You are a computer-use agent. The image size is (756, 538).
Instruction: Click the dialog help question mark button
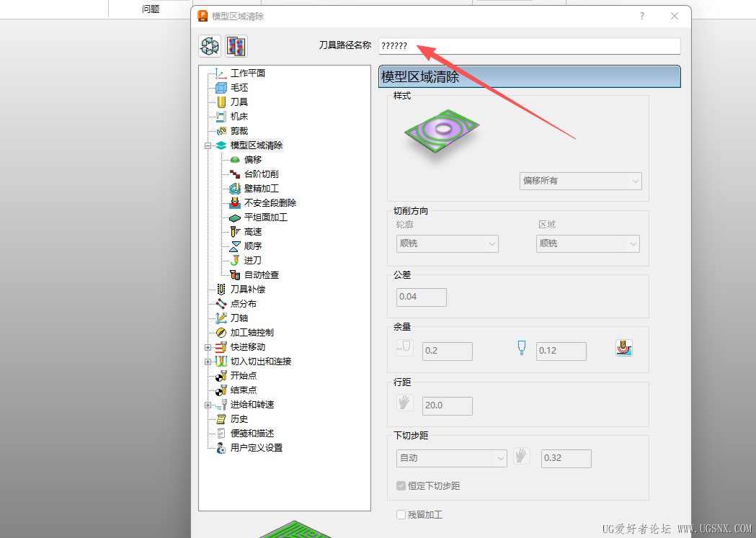click(x=641, y=16)
